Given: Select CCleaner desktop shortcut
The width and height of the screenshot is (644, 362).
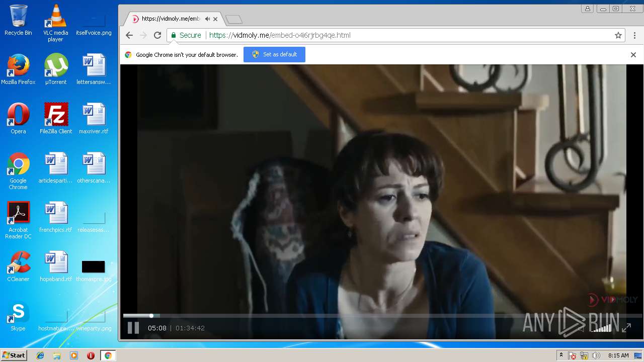Looking at the screenshot, I should tap(18, 266).
